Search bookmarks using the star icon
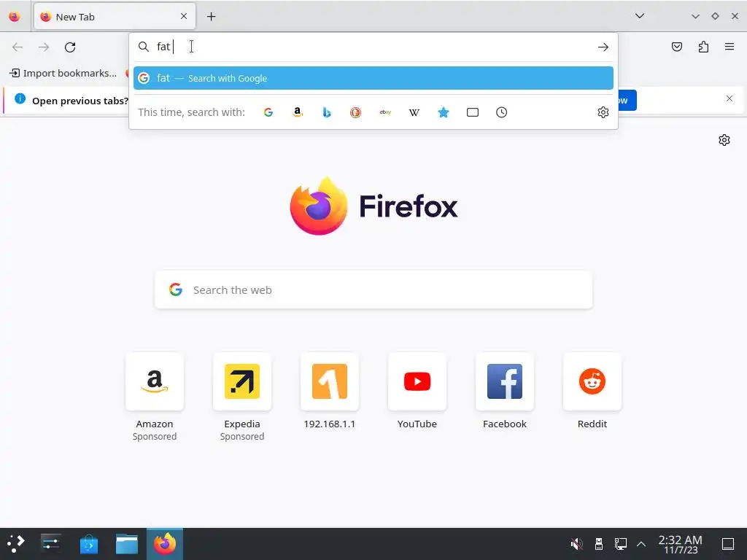Viewport: 747px width, 560px height. (x=444, y=112)
